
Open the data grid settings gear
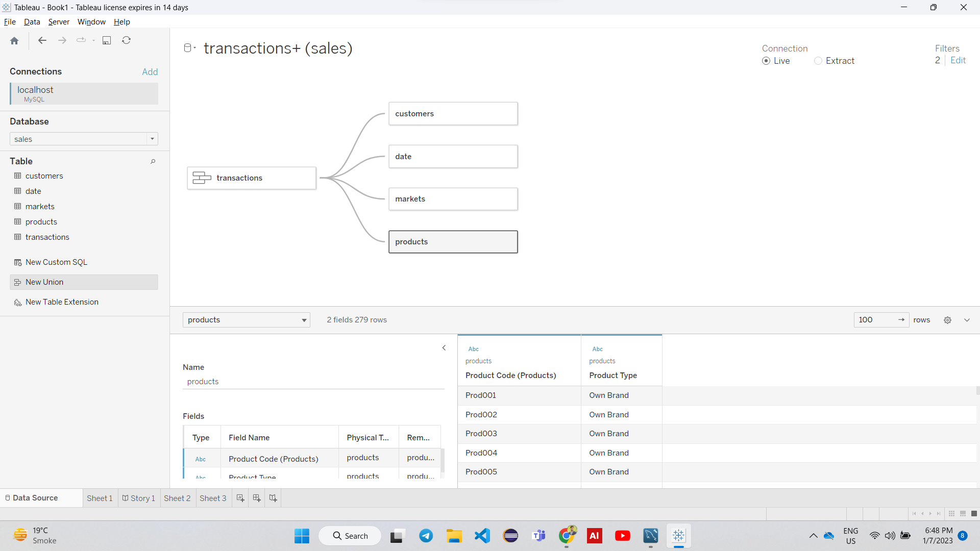[x=948, y=320]
